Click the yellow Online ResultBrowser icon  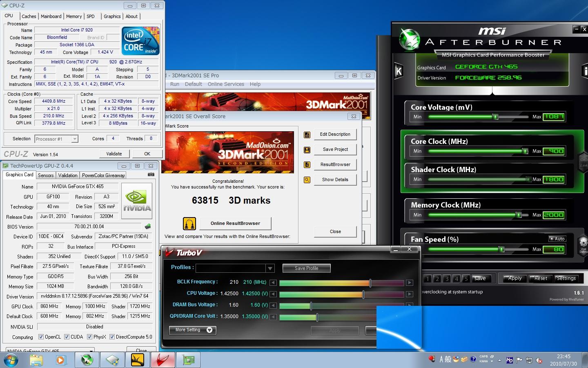[189, 224]
